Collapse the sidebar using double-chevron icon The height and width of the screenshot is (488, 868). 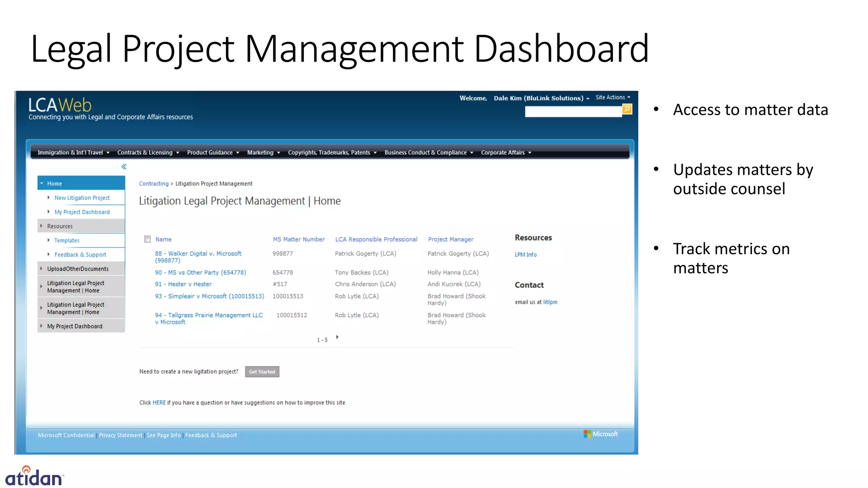(x=124, y=167)
